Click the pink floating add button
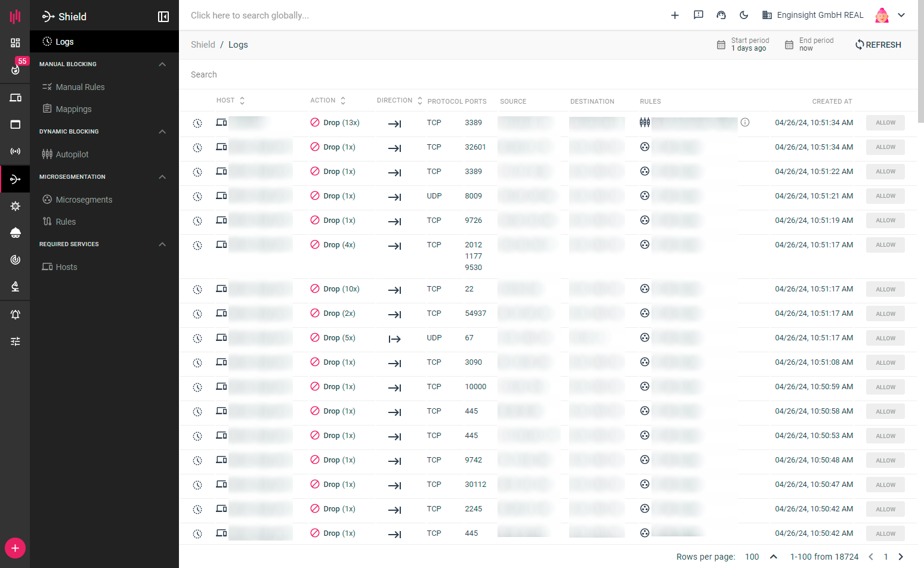 [x=15, y=548]
